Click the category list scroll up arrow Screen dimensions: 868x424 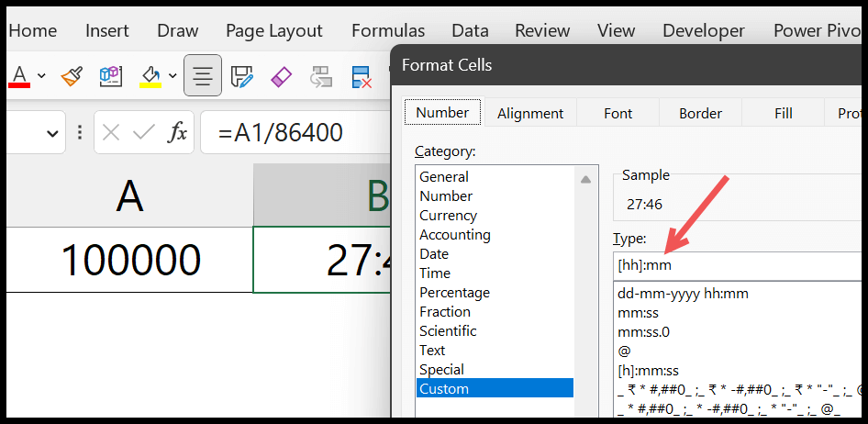point(585,179)
